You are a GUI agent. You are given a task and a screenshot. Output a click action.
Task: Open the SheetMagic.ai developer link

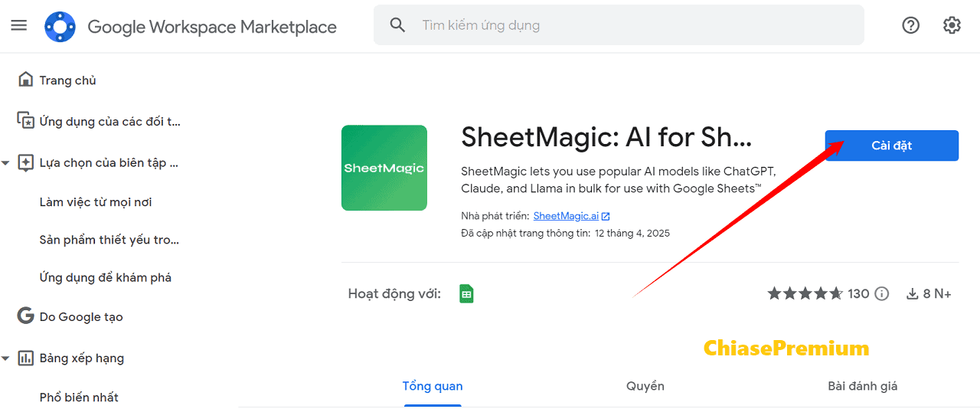point(566,217)
